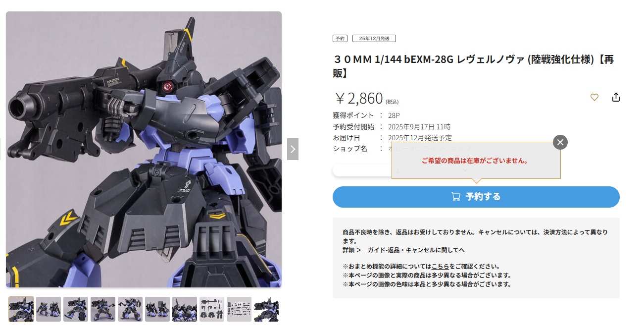
Task: Close the out-of-stock tooltip with X icon
Action: pyautogui.click(x=560, y=142)
